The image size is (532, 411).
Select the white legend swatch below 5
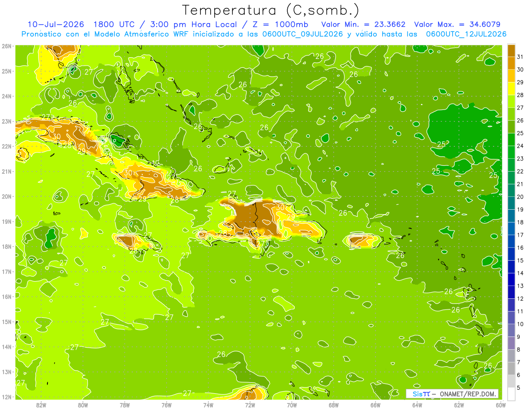[x=511, y=394]
